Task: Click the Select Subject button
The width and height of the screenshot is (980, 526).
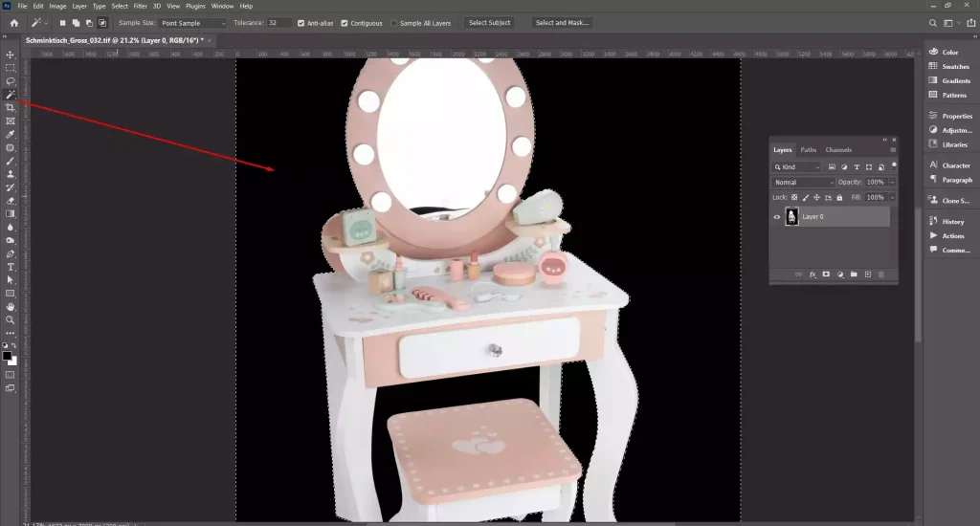Action: click(x=490, y=23)
